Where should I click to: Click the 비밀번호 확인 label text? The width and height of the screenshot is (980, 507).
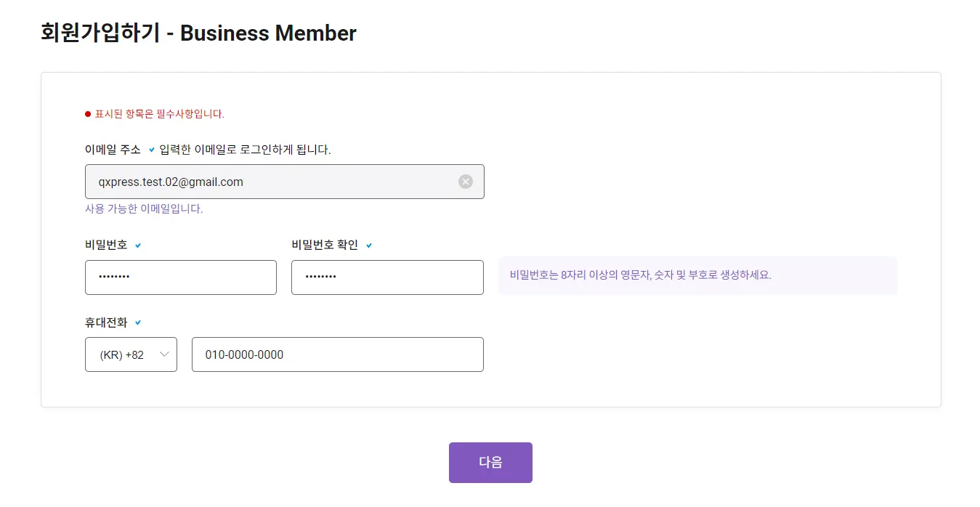coord(325,245)
